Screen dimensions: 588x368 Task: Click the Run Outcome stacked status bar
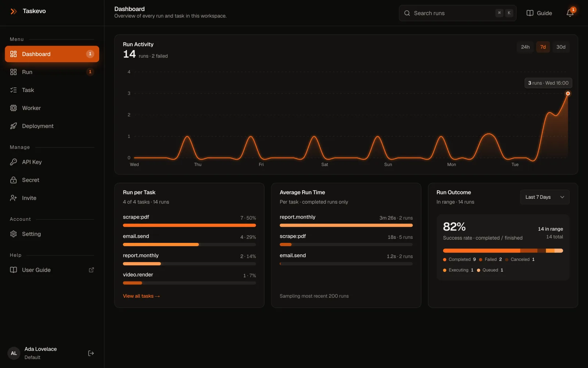(x=503, y=251)
